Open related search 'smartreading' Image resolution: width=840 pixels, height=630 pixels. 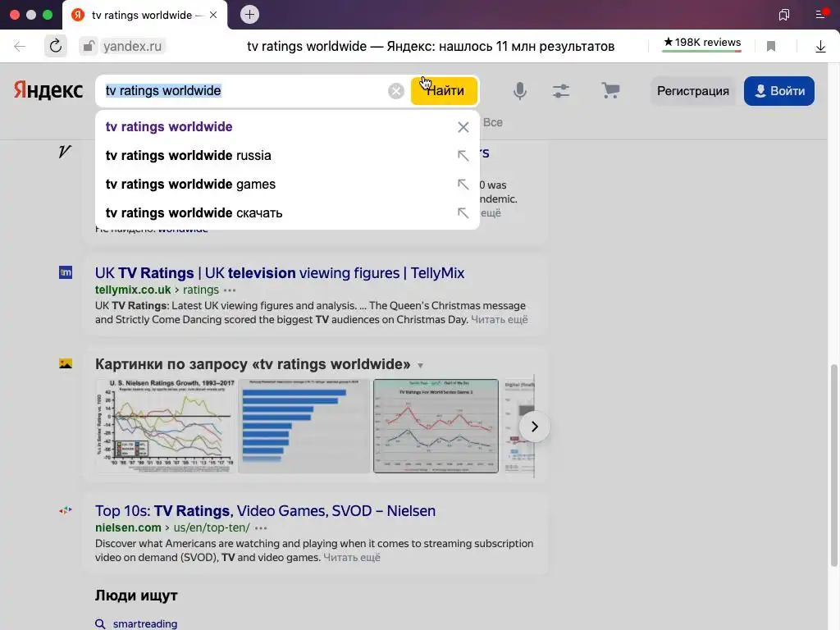(x=144, y=624)
